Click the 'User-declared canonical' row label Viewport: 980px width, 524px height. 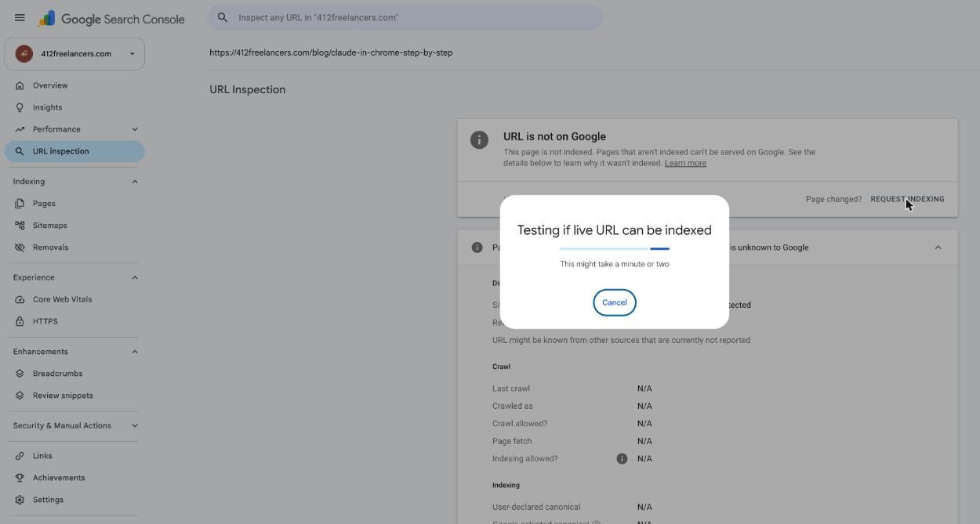(x=536, y=507)
